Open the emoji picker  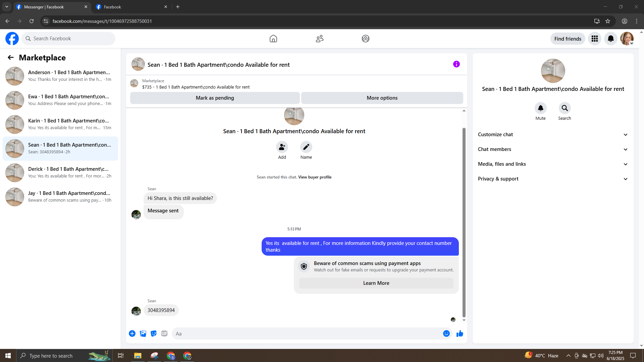pyautogui.click(x=446, y=333)
